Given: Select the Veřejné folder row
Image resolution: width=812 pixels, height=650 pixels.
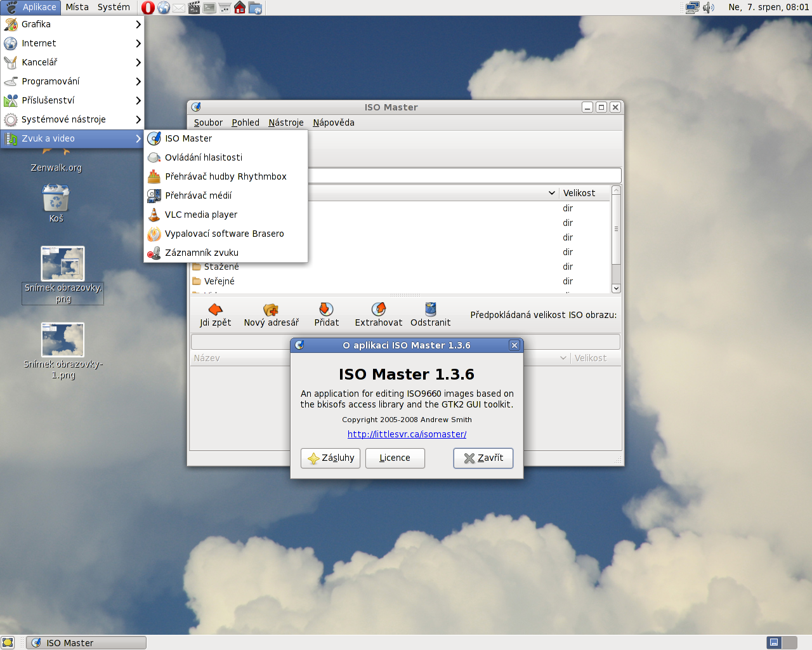Looking at the screenshot, I should [x=400, y=281].
